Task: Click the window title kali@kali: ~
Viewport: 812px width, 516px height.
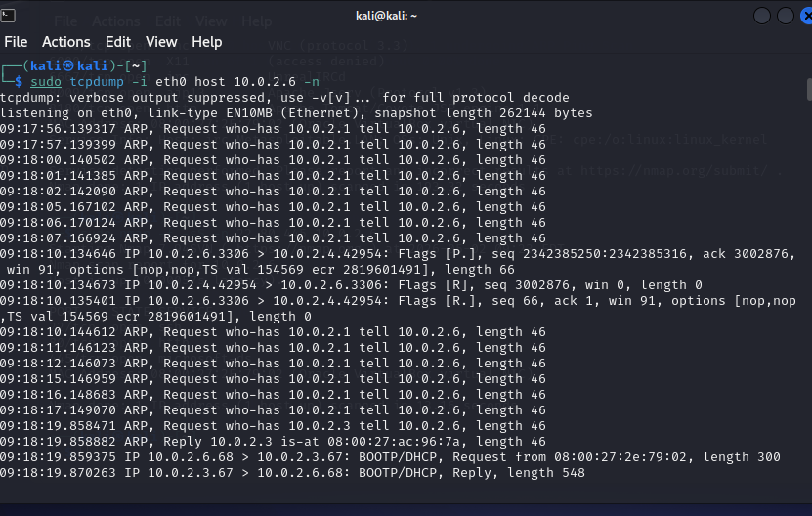Action: (x=386, y=16)
